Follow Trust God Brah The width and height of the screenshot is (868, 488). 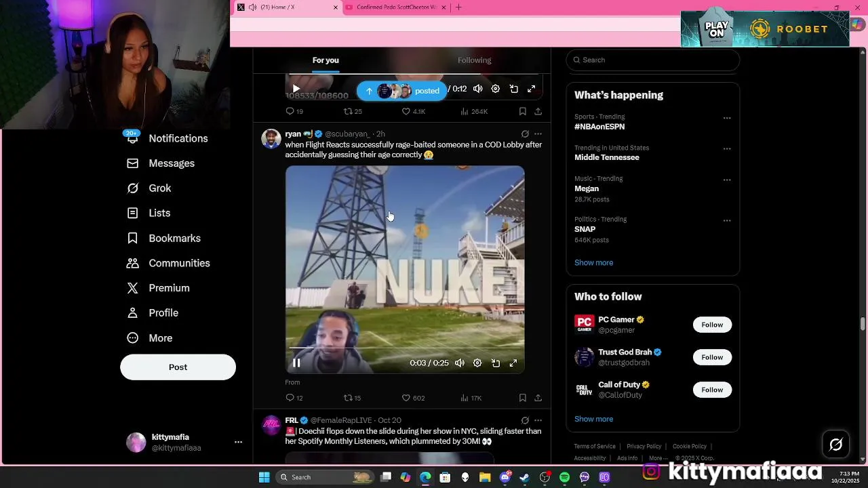pos(712,357)
